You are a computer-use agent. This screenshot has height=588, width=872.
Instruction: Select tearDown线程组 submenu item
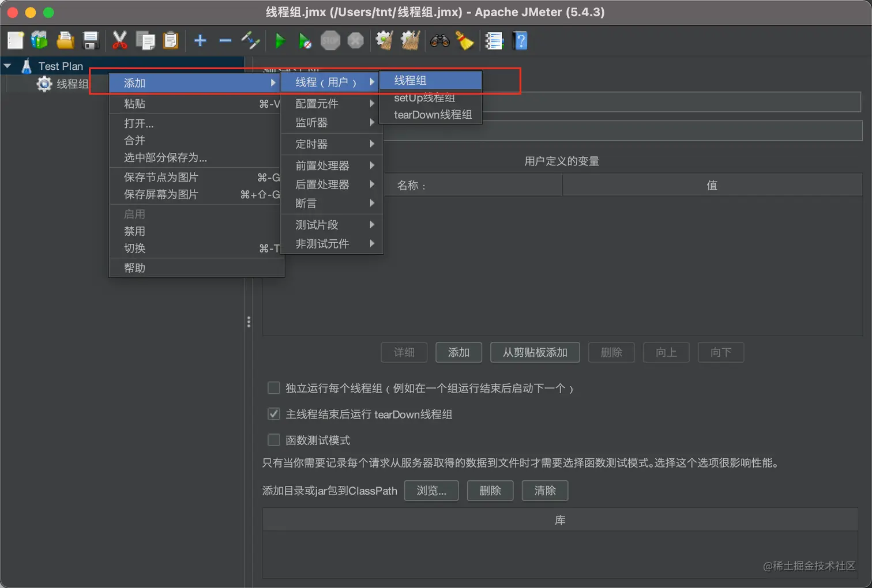click(430, 115)
